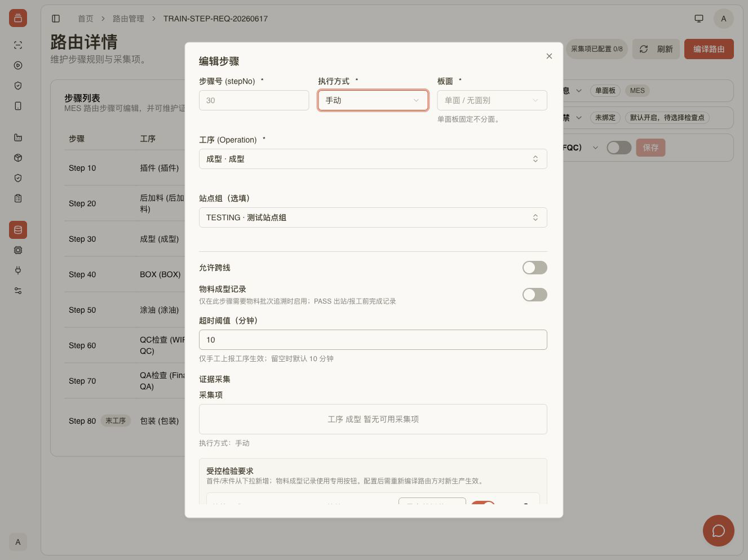Click the 保存 button
The image size is (748, 560).
[x=650, y=148]
